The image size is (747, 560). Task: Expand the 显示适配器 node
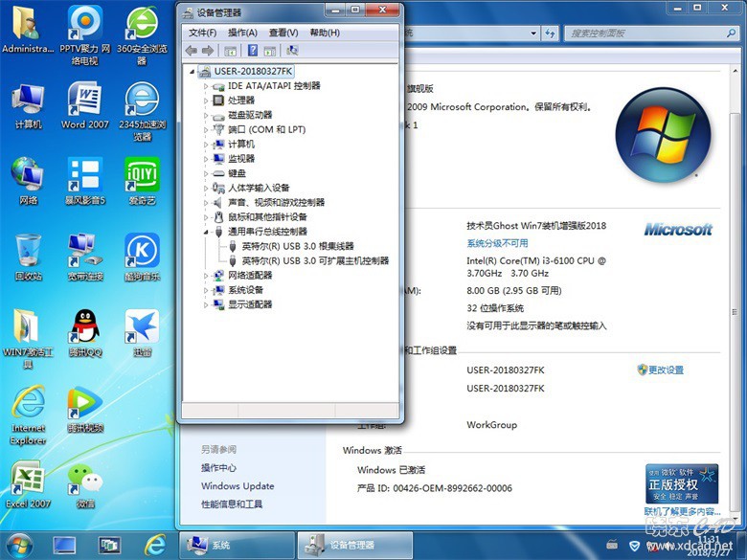(x=206, y=304)
